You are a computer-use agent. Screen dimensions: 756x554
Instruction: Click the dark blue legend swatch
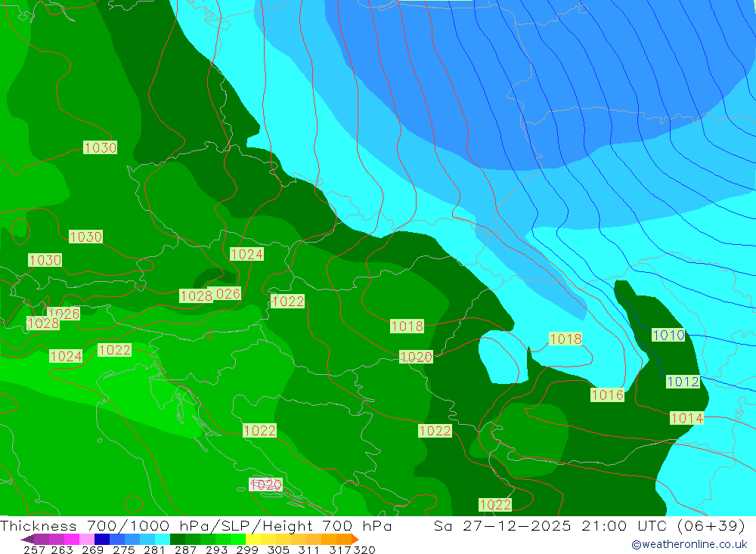click(x=102, y=539)
